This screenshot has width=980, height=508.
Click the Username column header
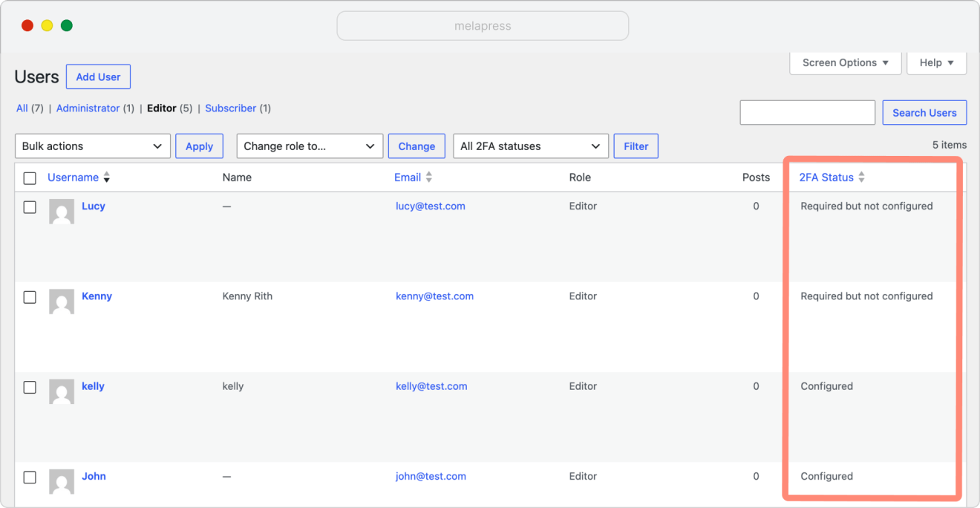pyautogui.click(x=73, y=178)
